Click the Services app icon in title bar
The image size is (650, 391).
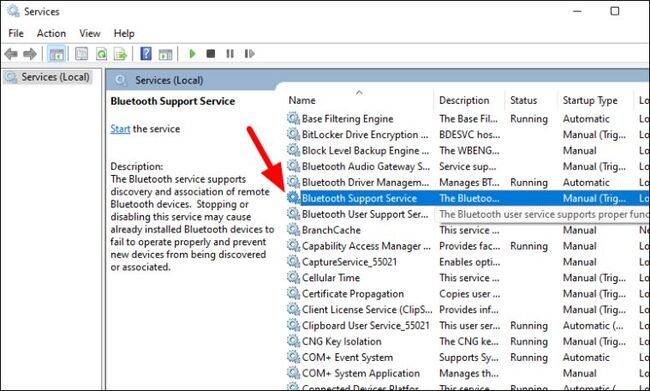click(13, 11)
